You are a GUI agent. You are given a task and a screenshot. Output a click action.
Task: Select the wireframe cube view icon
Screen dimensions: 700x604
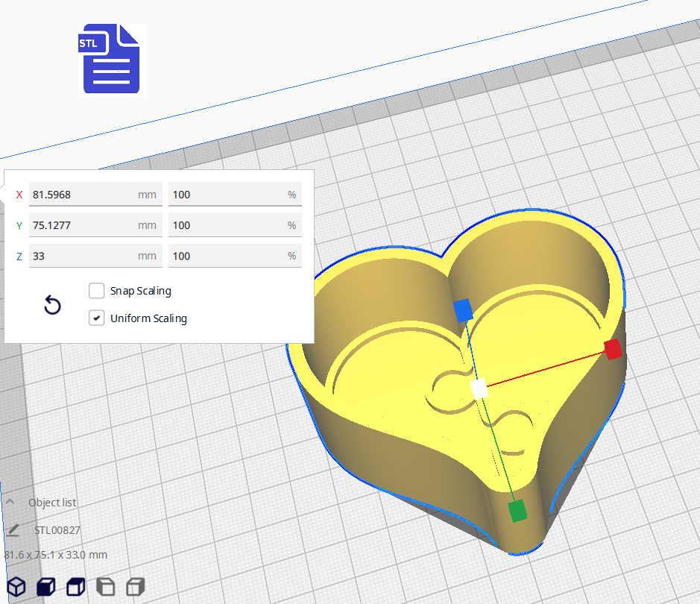point(16,587)
